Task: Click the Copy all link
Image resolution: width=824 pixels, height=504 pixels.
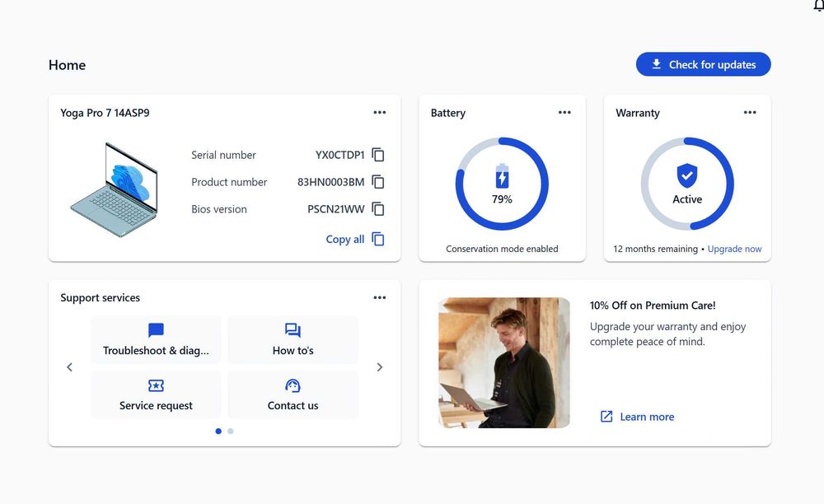Action: (355, 240)
